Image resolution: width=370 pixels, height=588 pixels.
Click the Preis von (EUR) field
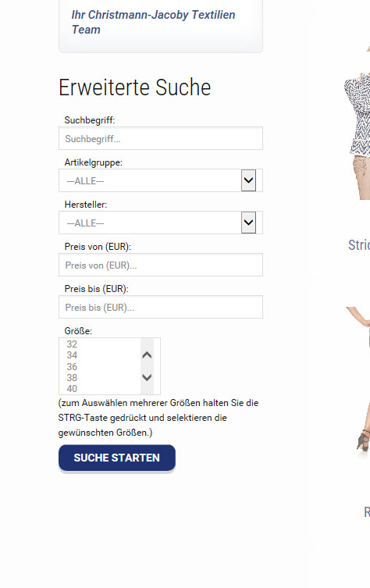(161, 265)
